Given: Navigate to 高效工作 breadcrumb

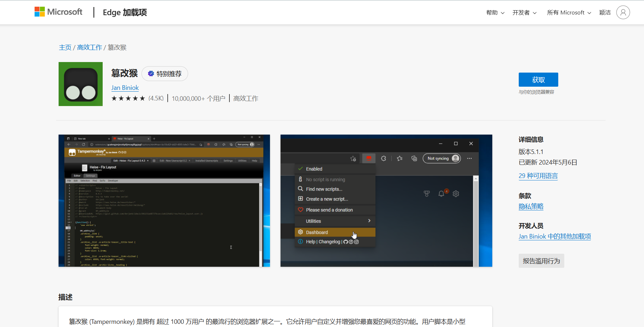Looking at the screenshot, I should click(x=89, y=47).
